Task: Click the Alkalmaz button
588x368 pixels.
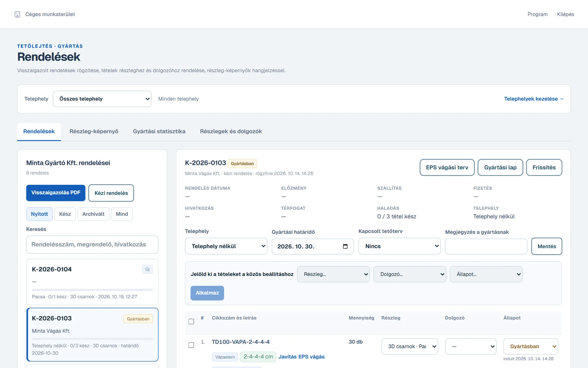Action: pyautogui.click(x=207, y=293)
